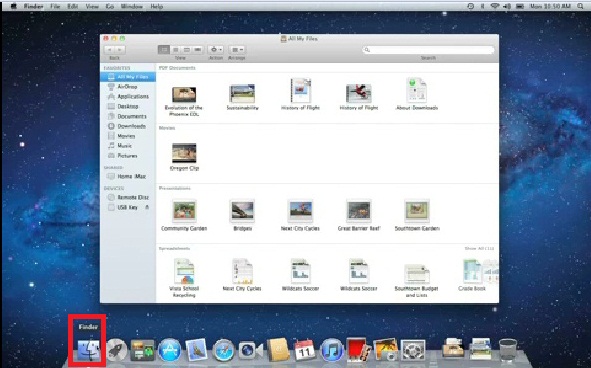This screenshot has width=591, height=368.
Task: Open System Preferences gear in Dock
Action: [413, 350]
